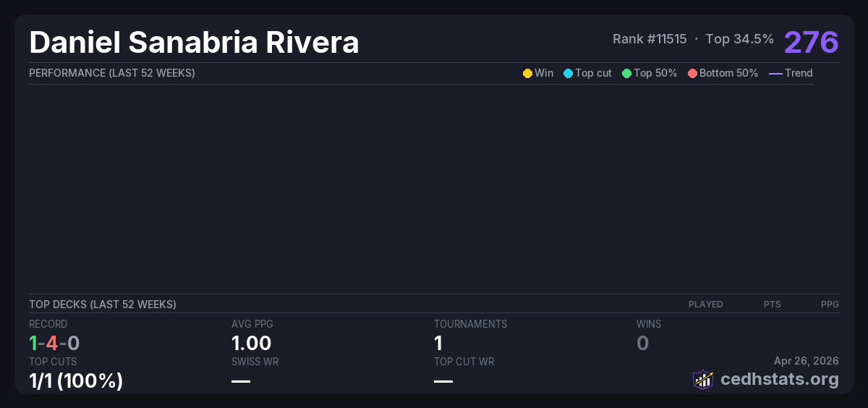
Task: Toggle the cyan Top cut legend dot
Action: pos(568,73)
